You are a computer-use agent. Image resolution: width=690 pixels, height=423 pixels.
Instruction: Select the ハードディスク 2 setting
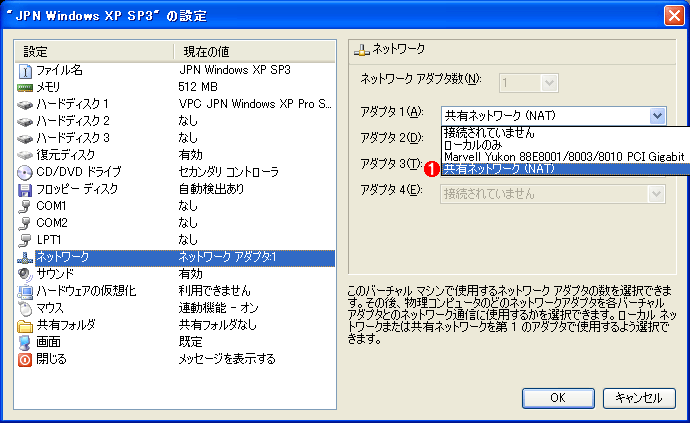[176, 121]
